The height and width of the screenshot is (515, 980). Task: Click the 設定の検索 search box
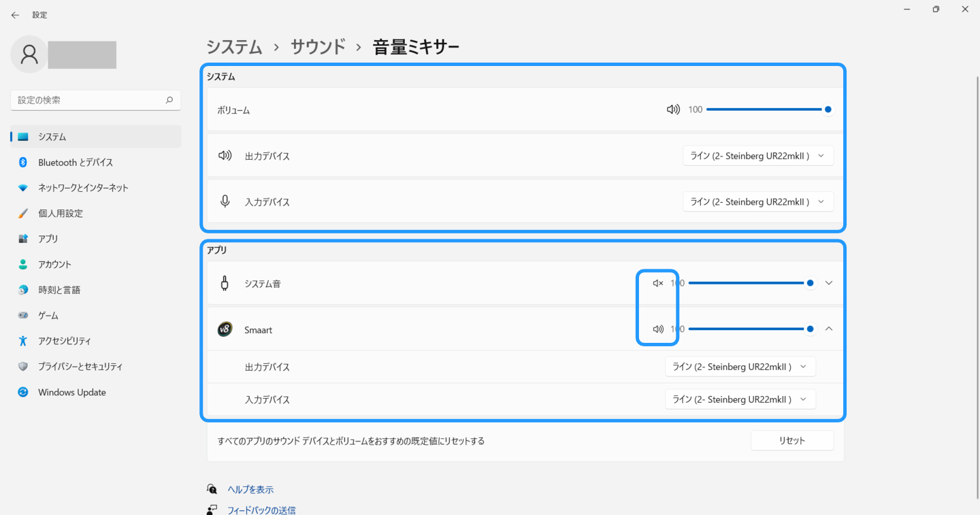pyautogui.click(x=90, y=100)
